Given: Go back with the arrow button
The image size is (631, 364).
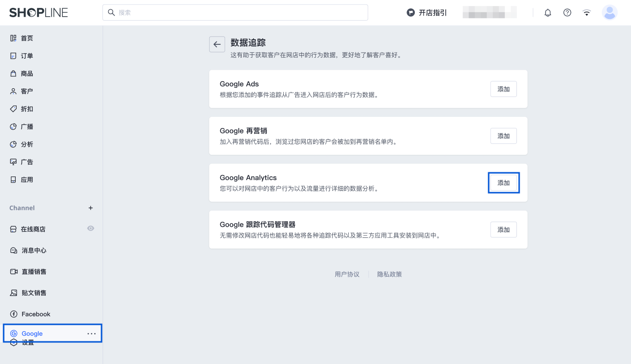Looking at the screenshot, I should 217,44.
